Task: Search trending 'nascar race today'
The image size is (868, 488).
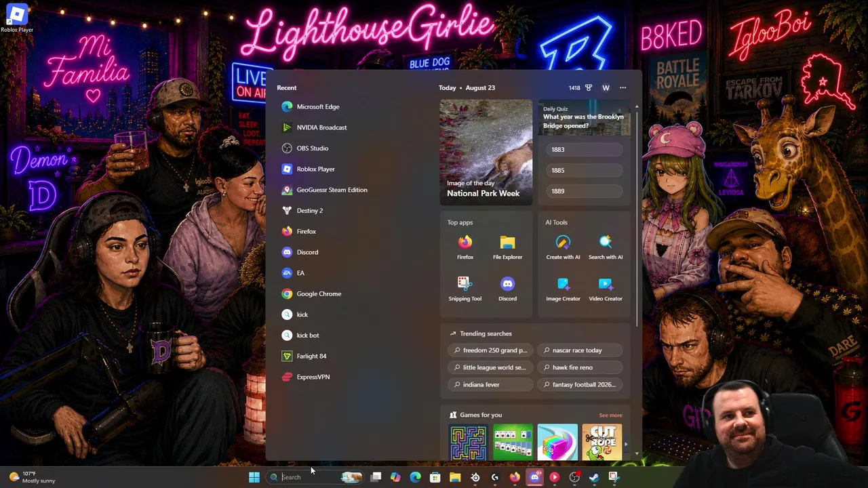Action: click(580, 350)
